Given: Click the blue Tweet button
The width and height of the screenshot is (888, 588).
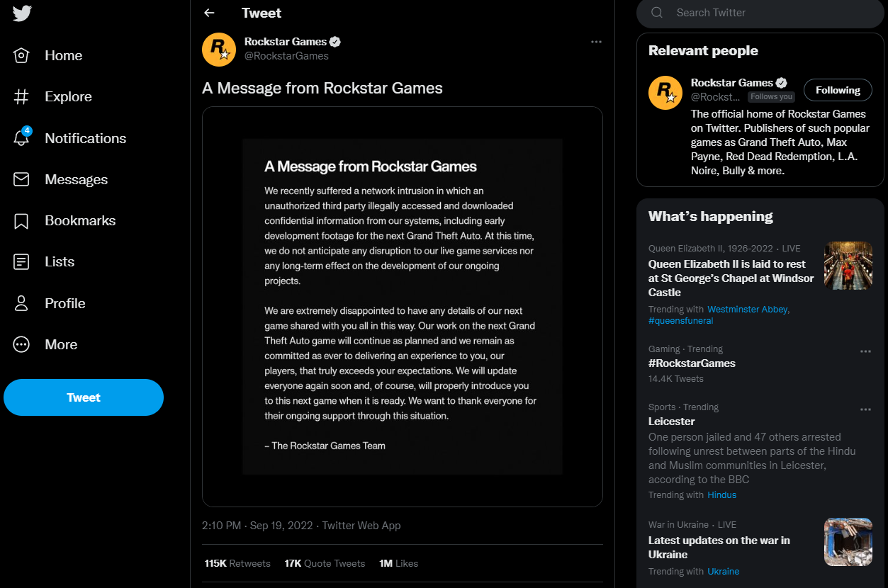Looking at the screenshot, I should (83, 397).
